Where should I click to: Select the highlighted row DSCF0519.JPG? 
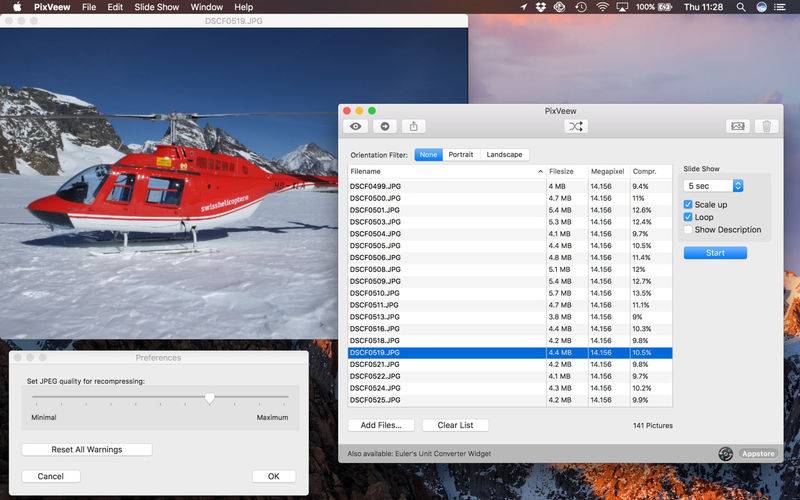(x=510, y=353)
